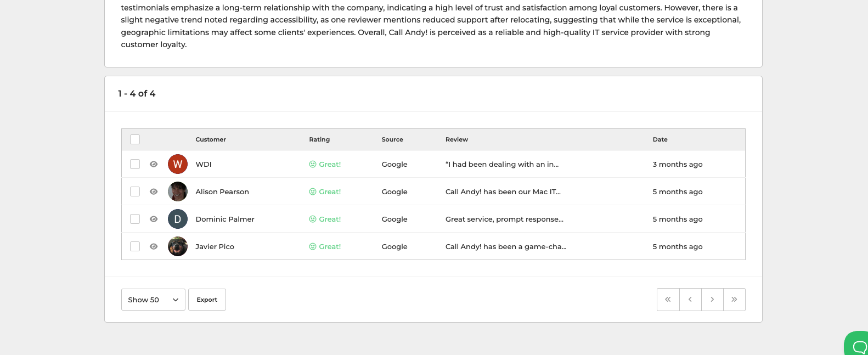Image resolution: width=868 pixels, height=355 pixels.
Task: Open the green chat widget icon
Action: (858, 345)
